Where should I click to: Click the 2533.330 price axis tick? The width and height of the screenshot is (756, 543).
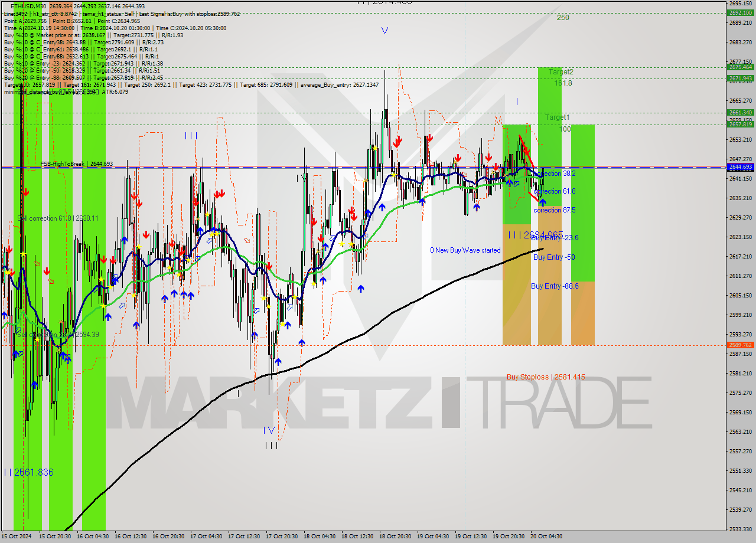tap(740, 529)
